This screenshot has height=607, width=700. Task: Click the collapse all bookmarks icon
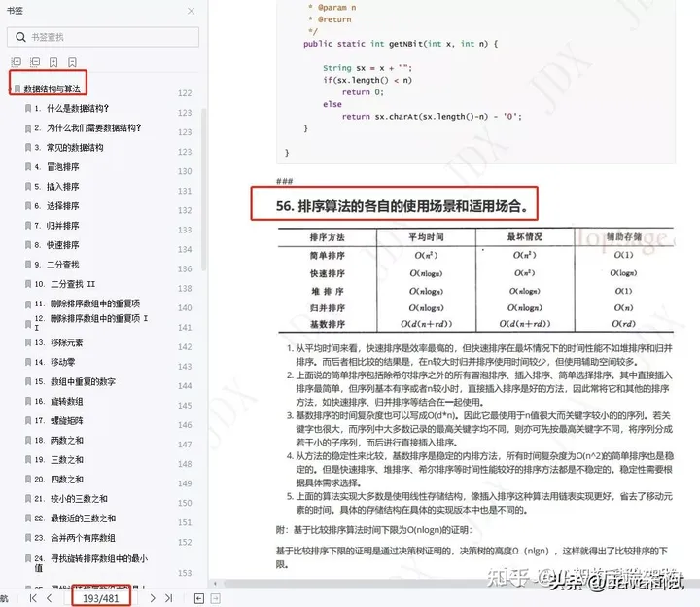[x=35, y=62]
